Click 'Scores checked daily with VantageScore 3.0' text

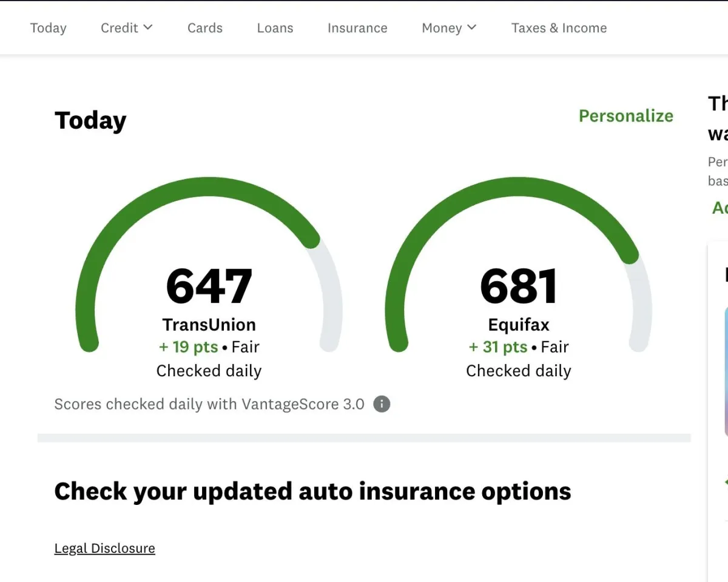click(209, 404)
